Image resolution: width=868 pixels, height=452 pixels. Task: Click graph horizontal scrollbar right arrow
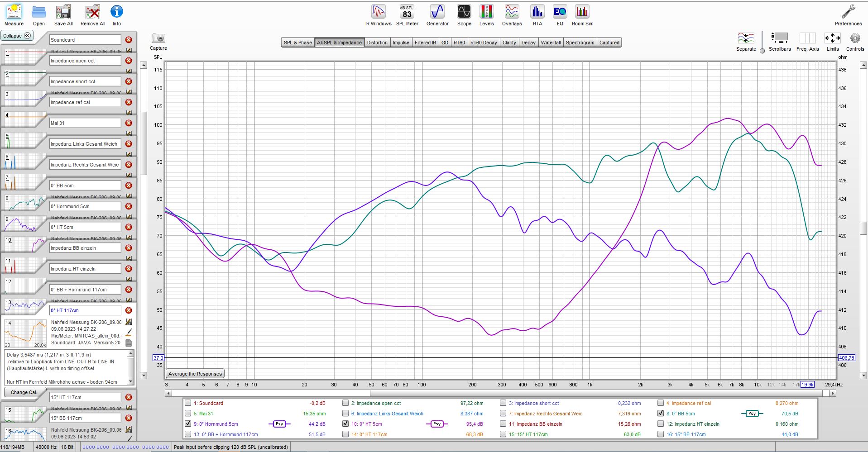click(x=832, y=393)
